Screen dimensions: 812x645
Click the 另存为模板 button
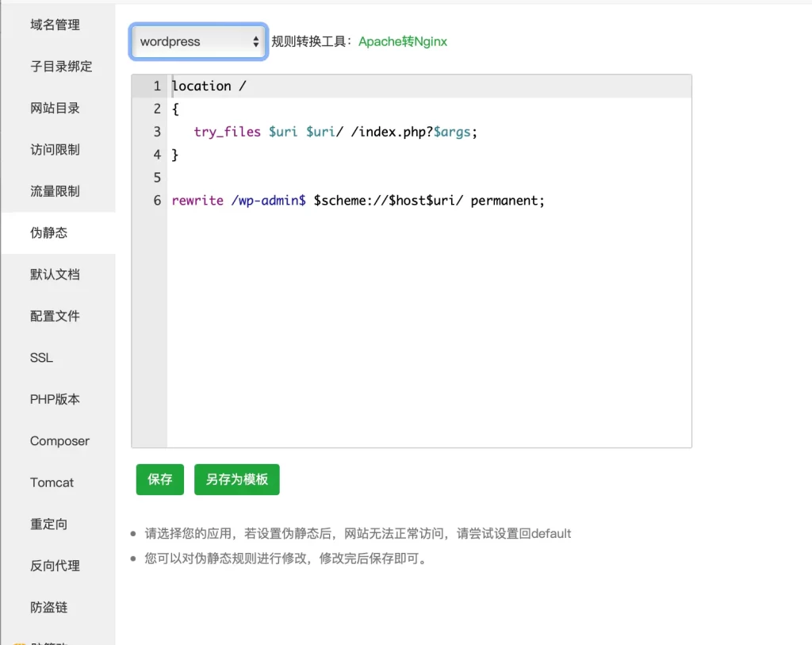coord(236,480)
